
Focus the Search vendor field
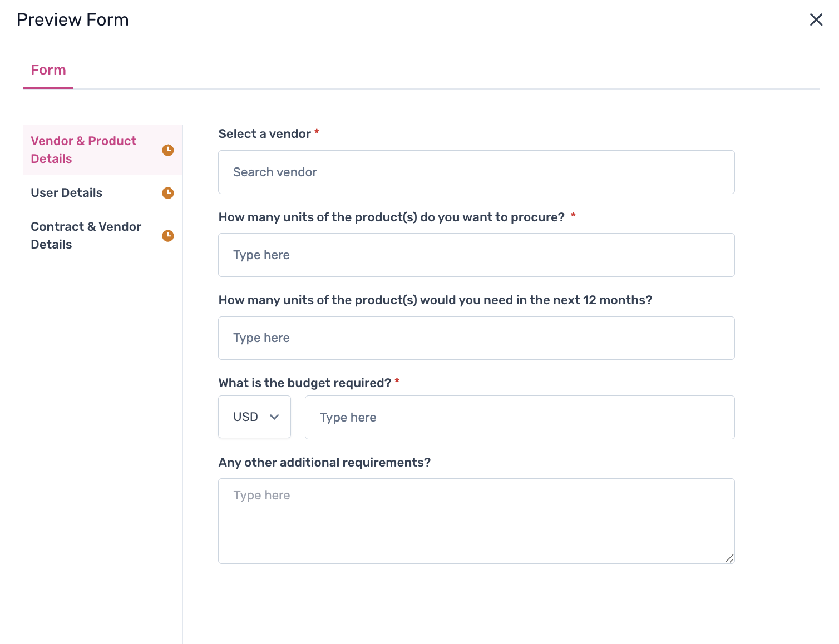click(x=476, y=172)
